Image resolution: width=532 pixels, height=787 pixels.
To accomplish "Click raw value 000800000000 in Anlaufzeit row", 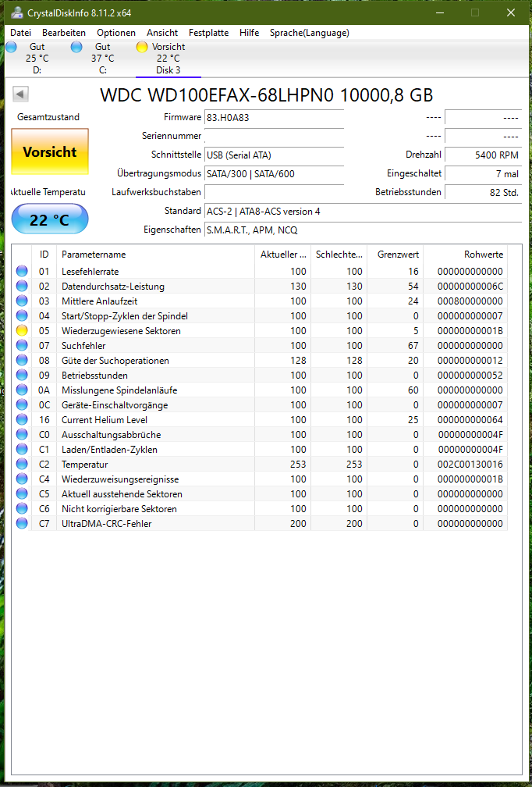I will point(470,301).
